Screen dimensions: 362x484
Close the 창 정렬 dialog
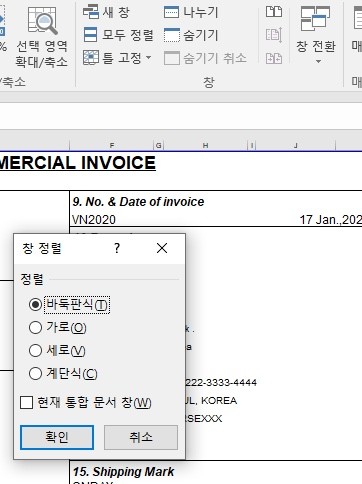162,248
